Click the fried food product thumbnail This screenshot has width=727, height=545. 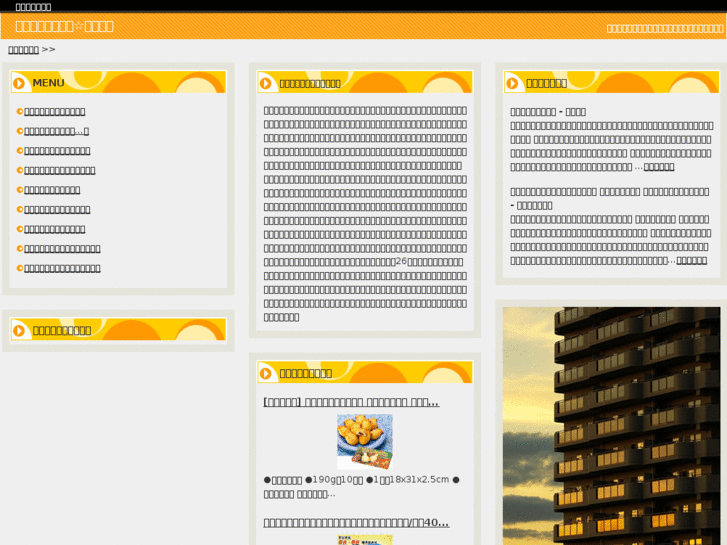click(x=365, y=442)
